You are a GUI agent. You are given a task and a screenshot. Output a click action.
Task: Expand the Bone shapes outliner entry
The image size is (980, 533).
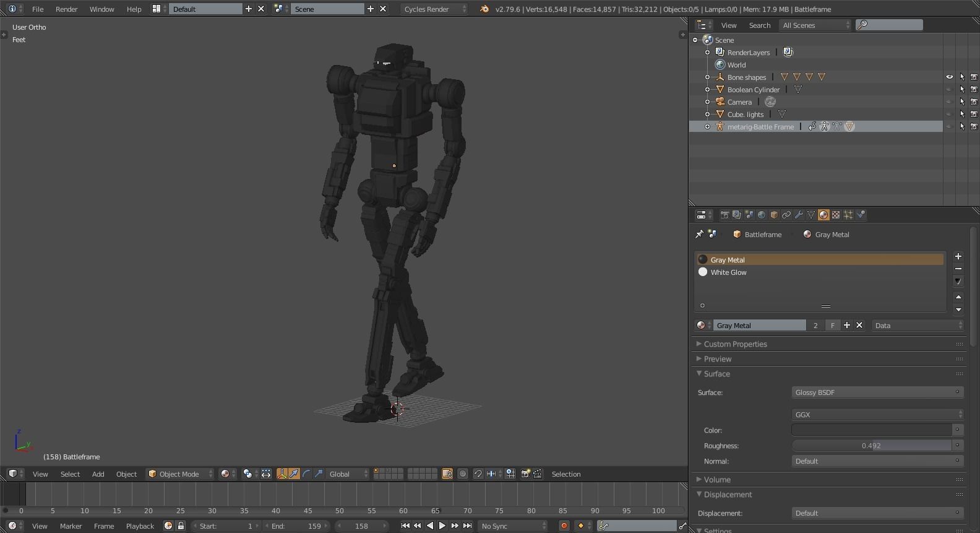[707, 77]
